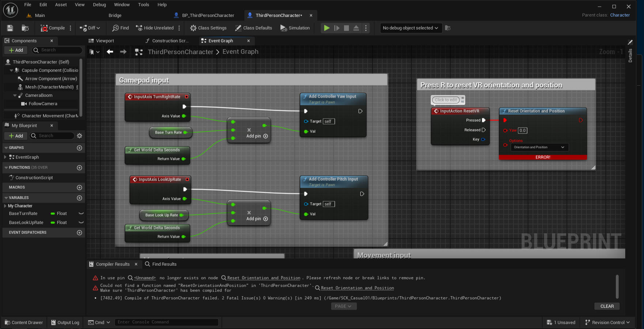644x329 pixels.
Task: Click the Enter Console Command field
Action: tap(166, 322)
